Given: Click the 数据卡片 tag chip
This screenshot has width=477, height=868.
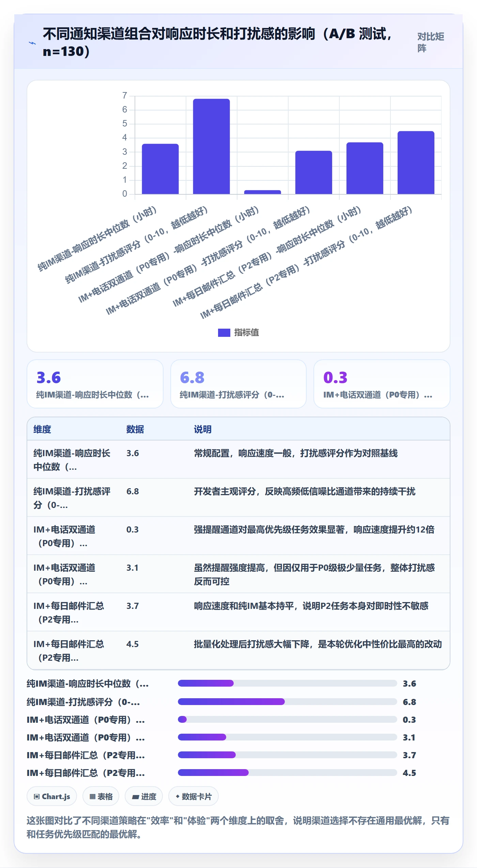Looking at the screenshot, I should (x=194, y=796).
